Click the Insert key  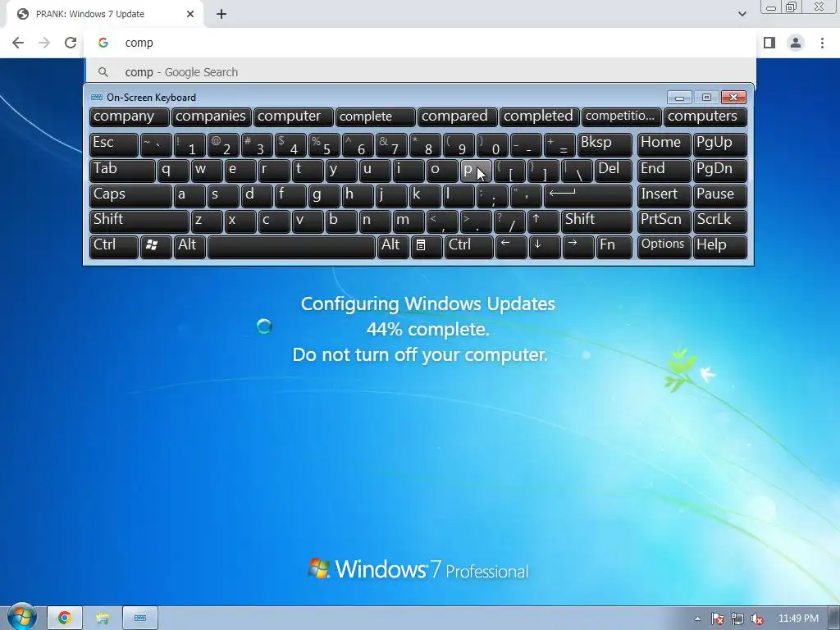click(x=664, y=196)
